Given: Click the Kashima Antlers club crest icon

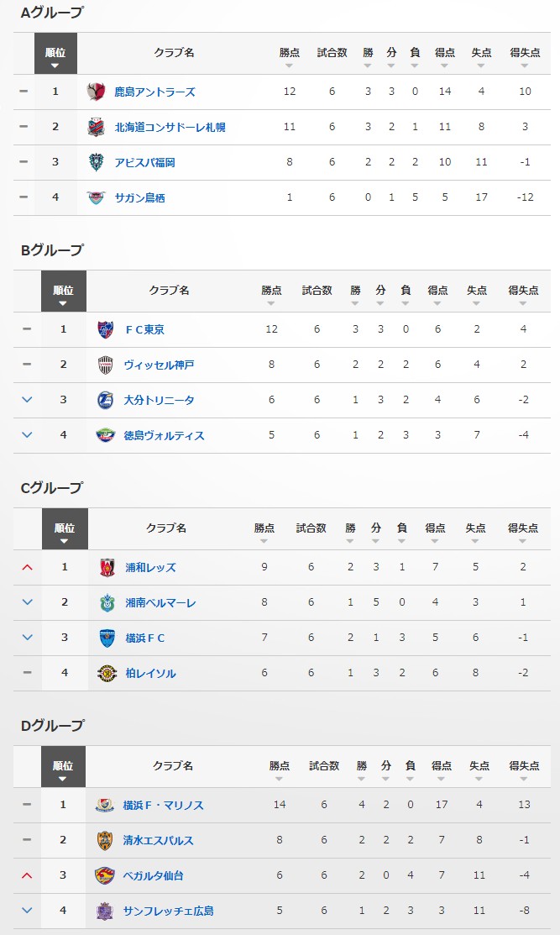Looking at the screenshot, I should 97,92.
